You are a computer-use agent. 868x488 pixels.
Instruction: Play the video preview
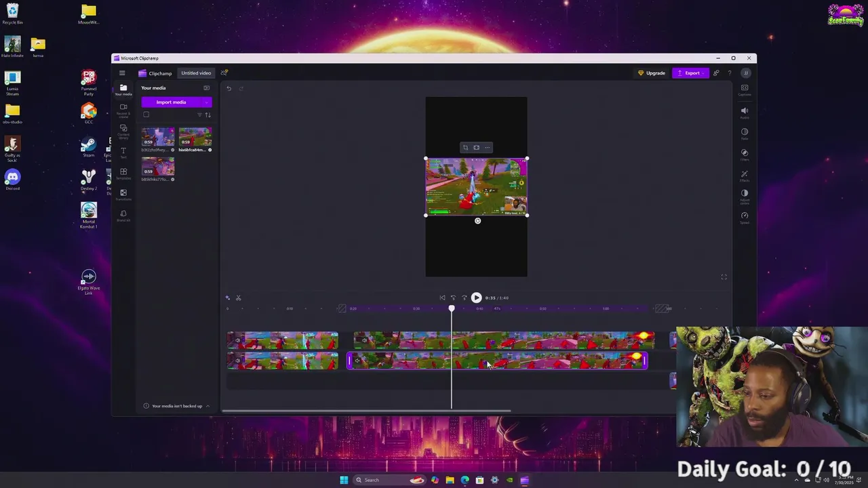[476, 298]
